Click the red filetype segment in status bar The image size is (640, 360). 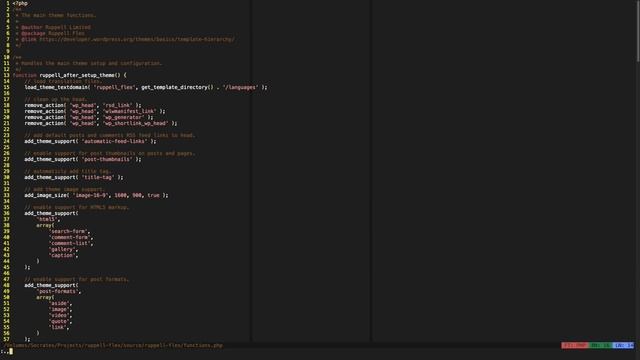pyautogui.click(x=575, y=345)
